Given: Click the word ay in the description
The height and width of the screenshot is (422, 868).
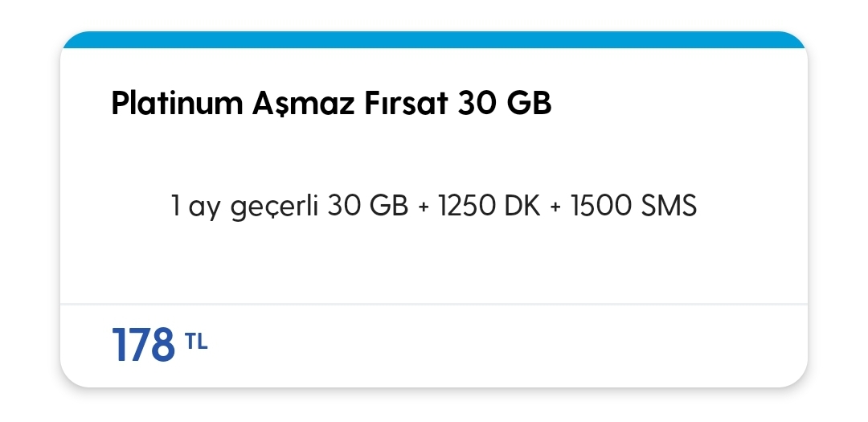Looking at the screenshot, I should 204,209.
